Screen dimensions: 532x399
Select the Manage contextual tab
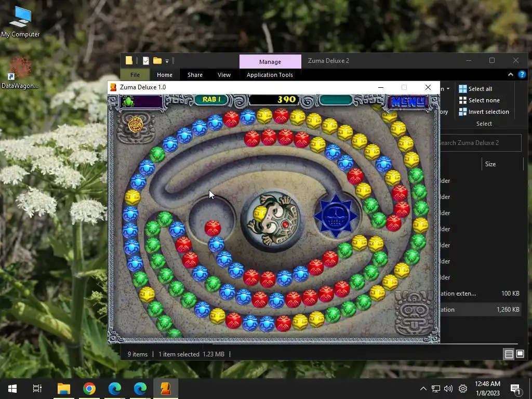[270, 62]
